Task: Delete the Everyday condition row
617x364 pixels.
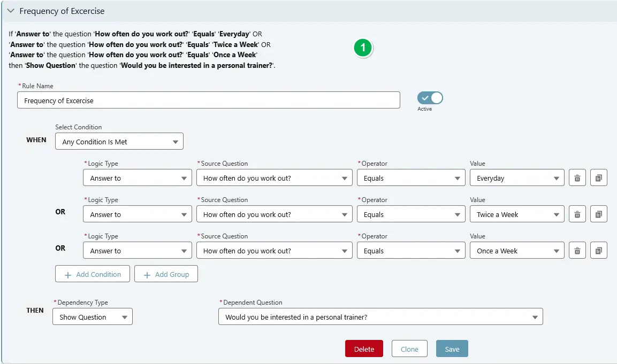Action: coord(577,177)
